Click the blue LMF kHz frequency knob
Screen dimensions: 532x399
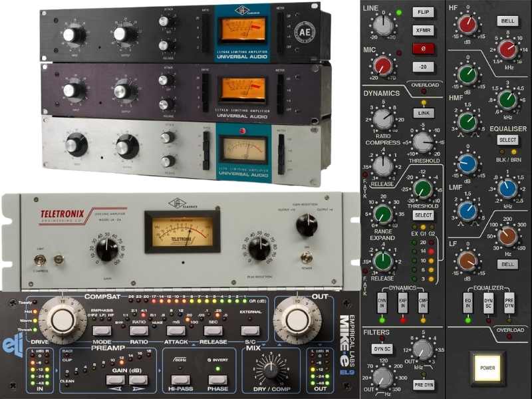(x=507, y=189)
